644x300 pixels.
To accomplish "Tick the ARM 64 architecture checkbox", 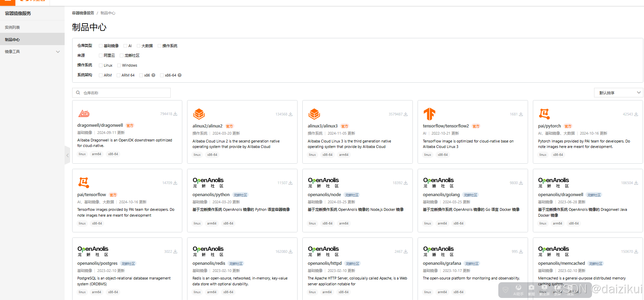I will click(x=118, y=75).
